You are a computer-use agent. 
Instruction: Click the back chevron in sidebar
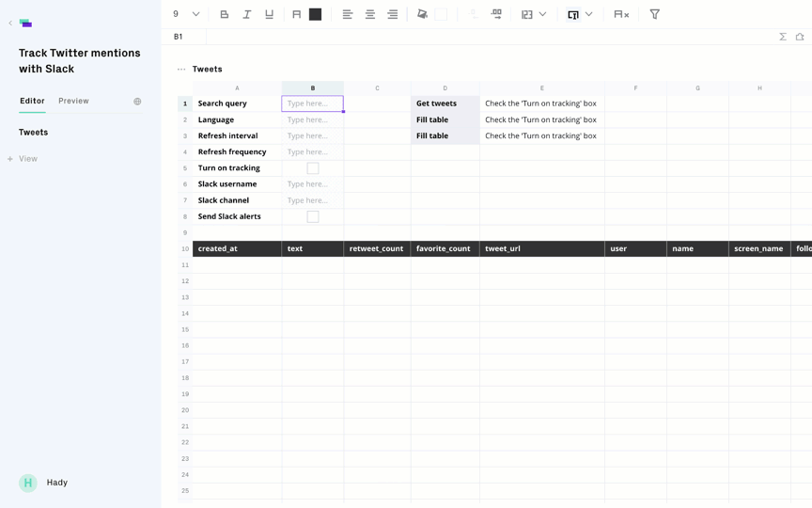pyautogui.click(x=10, y=23)
